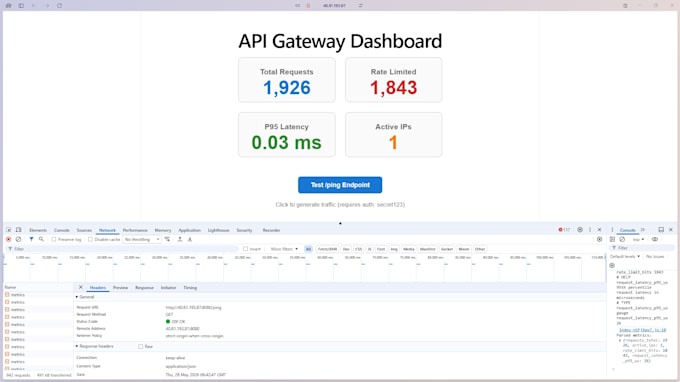Show more side-panel tabs chevron
Viewport: 680px width, 382px height.
643,230
